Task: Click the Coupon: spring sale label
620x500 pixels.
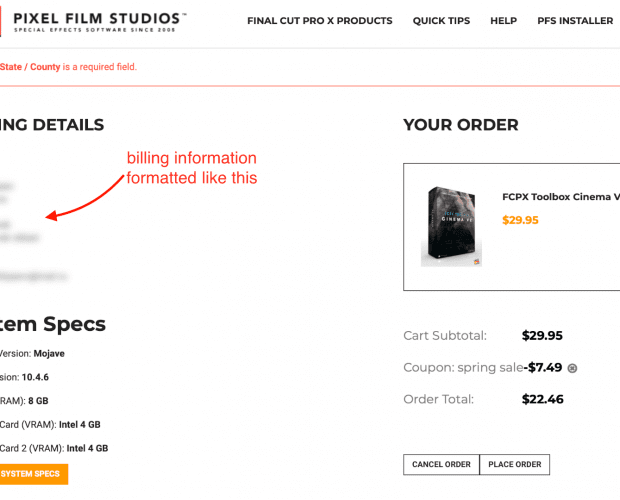Action: point(463,368)
